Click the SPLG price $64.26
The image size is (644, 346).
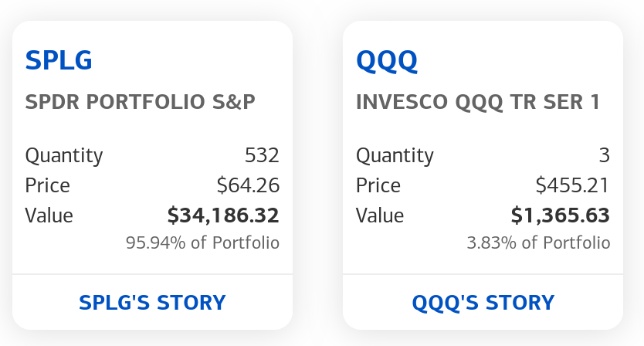[x=248, y=185]
